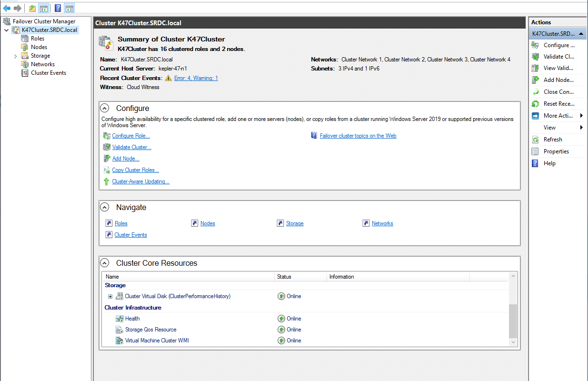Collapse the K47Cluster.SRD... Actions header arrow
This screenshot has height=381, width=588.
pyautogui.click(x=581, y=34)
